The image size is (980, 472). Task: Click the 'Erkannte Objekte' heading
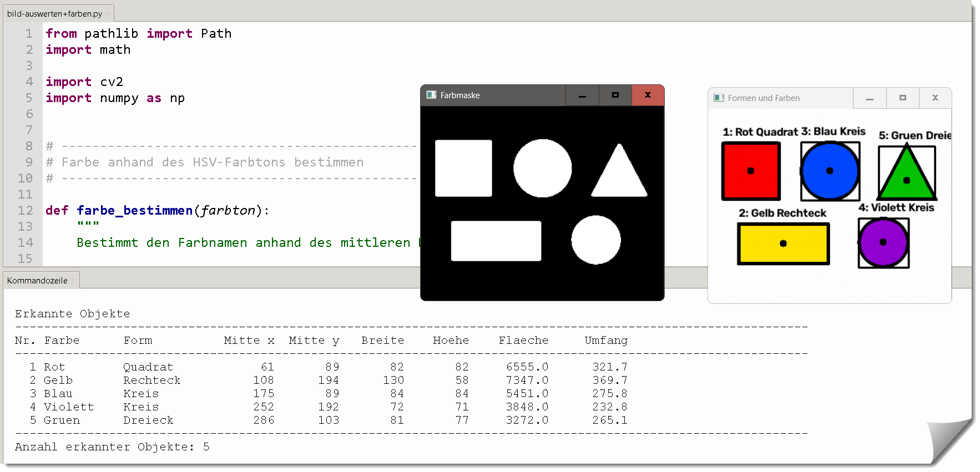click(x=72, y=314)
